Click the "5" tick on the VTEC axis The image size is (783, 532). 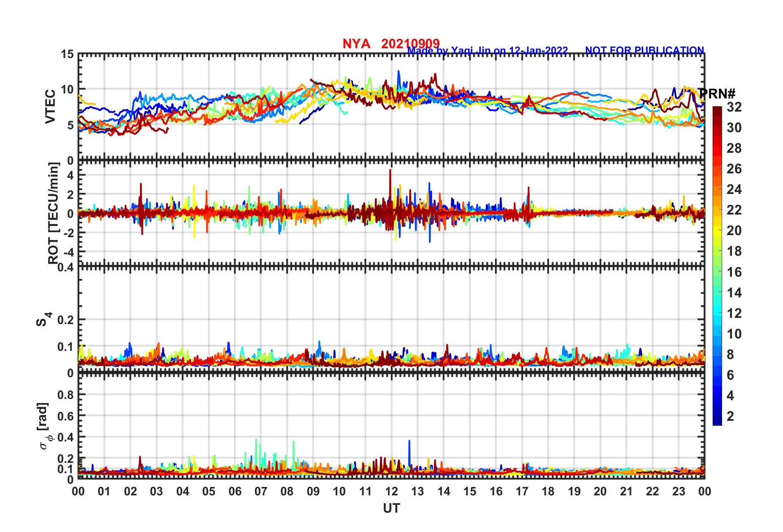point(71,125)
